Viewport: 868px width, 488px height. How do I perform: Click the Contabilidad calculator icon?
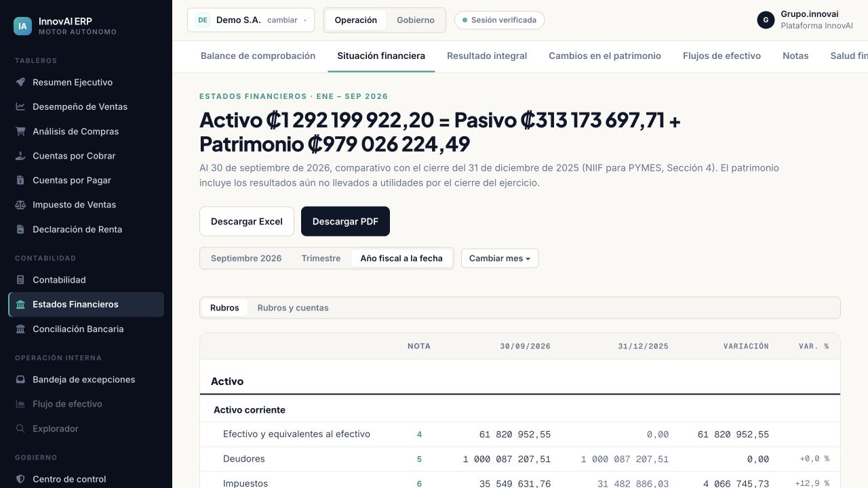pos(20,280)
